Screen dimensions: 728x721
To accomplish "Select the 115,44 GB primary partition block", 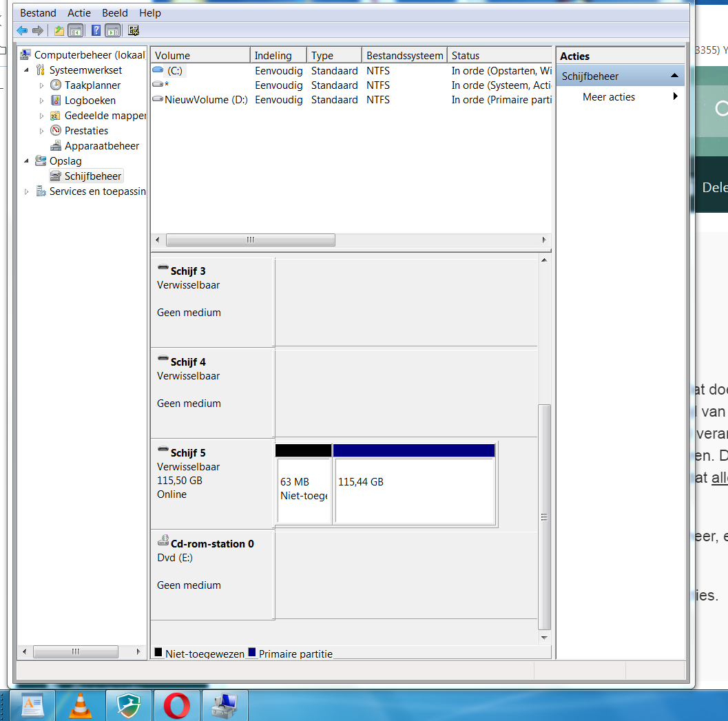I will 415,483.
